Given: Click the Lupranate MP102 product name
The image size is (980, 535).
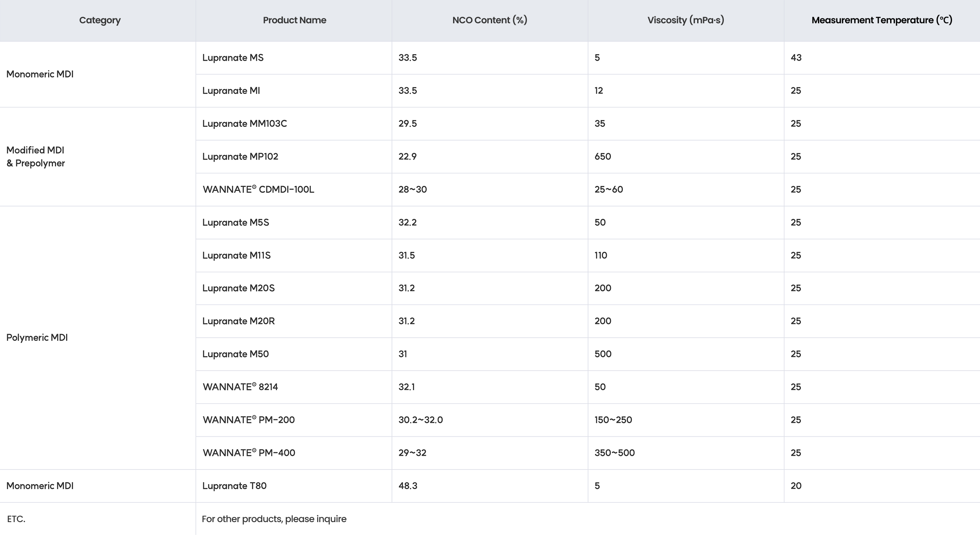Looking at the screenshot, I should tap(240, 157).
